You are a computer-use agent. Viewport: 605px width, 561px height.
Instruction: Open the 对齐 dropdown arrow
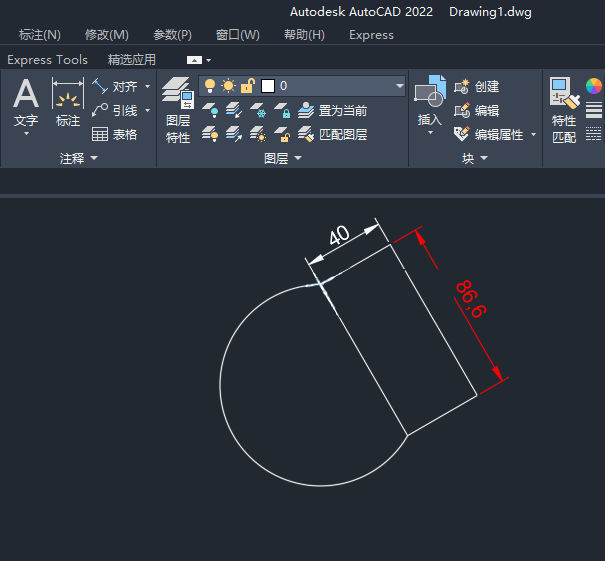[147, 86]
